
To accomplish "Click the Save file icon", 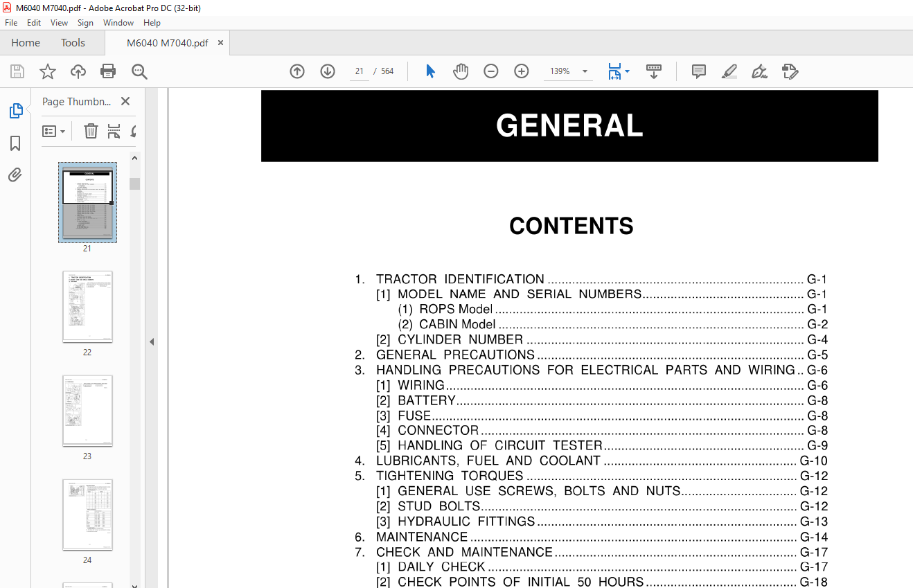I will click(x=17, y=71).
